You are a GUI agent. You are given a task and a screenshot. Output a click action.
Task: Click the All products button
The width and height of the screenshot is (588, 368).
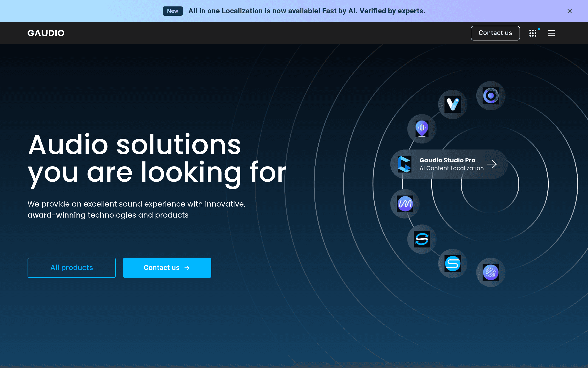coord(72,267)
